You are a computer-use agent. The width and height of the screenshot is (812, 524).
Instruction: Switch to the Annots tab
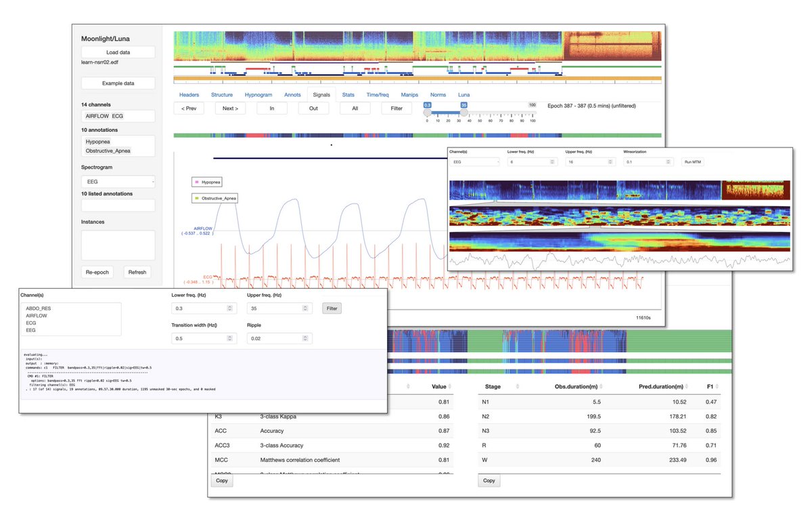tap(292, 95)
